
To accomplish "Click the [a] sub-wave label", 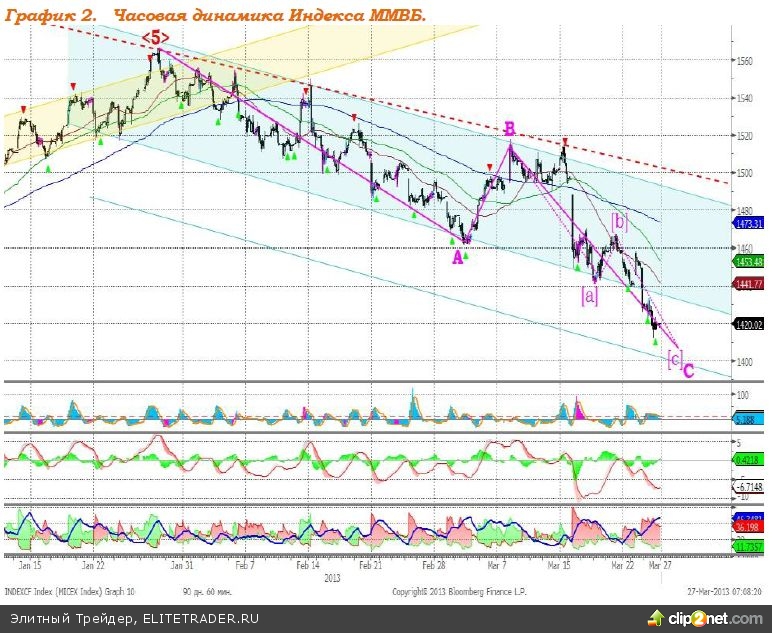I will coord(589,296).
